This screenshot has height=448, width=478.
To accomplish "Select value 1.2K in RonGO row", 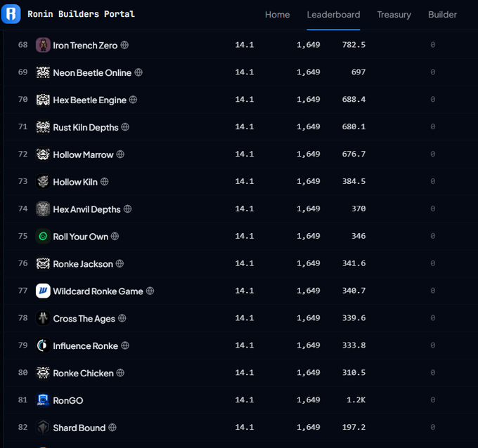I will [356, 400].
